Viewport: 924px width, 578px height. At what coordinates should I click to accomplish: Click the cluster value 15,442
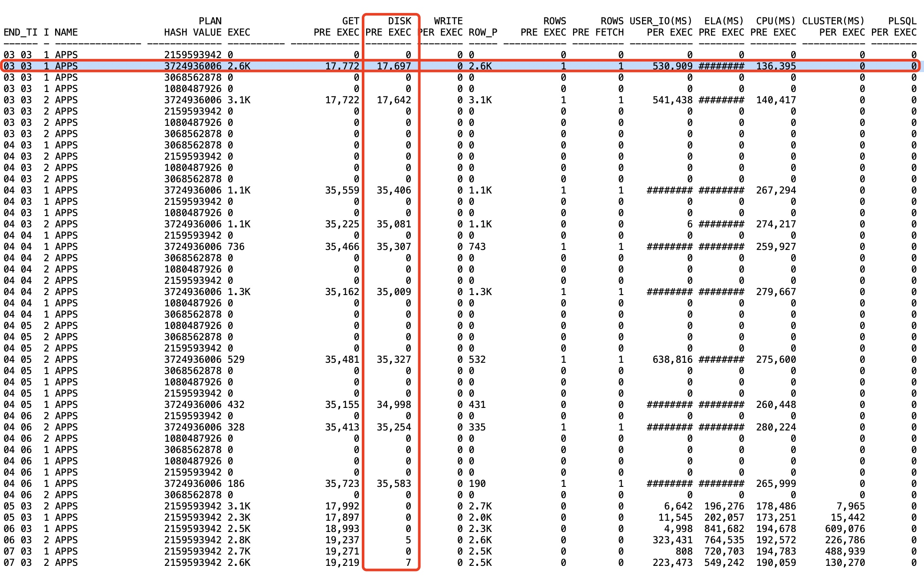[848, 518]
